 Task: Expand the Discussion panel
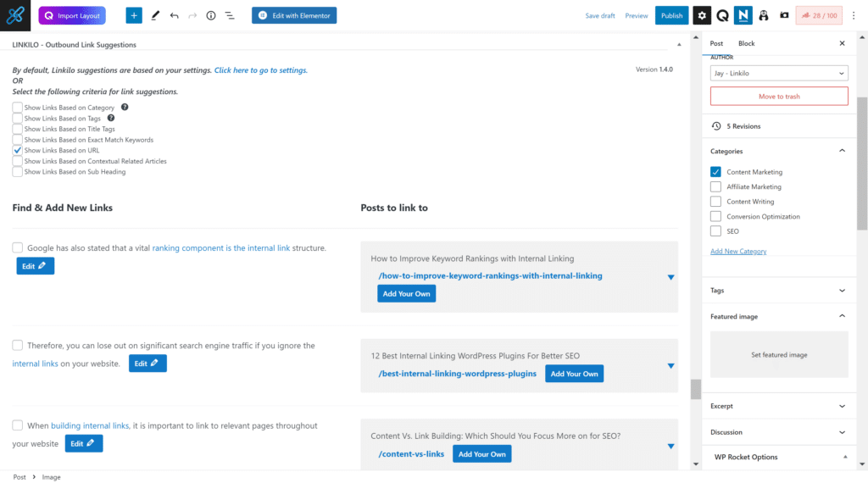(x=842, y=432)
